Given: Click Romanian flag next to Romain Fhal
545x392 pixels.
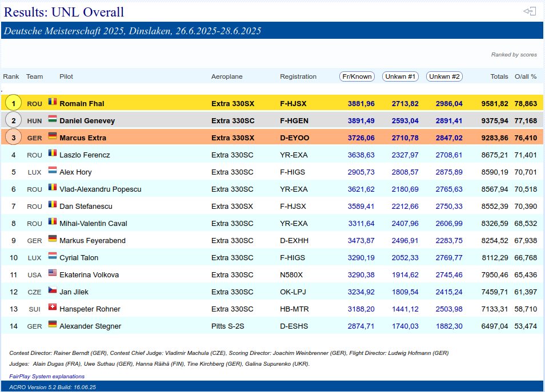Looking at the screenshot, I should click(53, 102).
